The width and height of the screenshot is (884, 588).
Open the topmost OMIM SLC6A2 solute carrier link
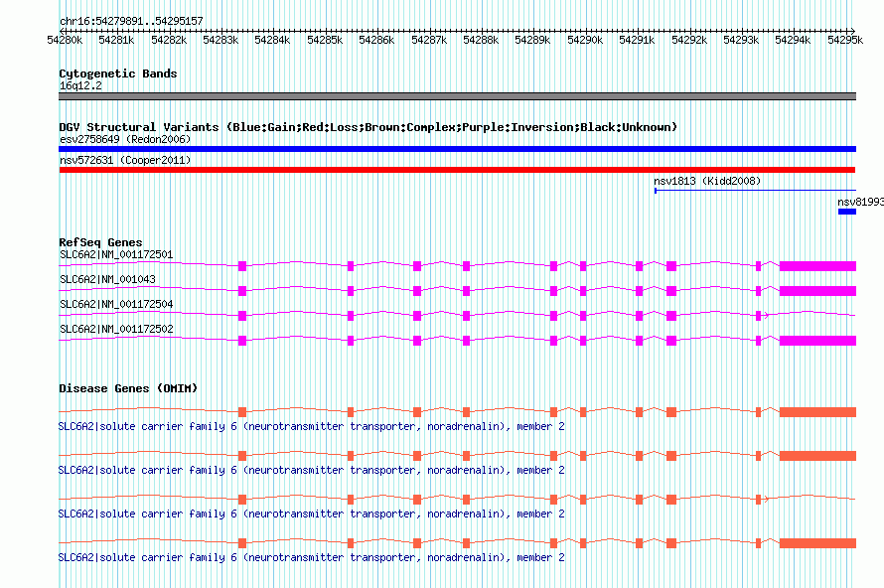click(311, 427)
